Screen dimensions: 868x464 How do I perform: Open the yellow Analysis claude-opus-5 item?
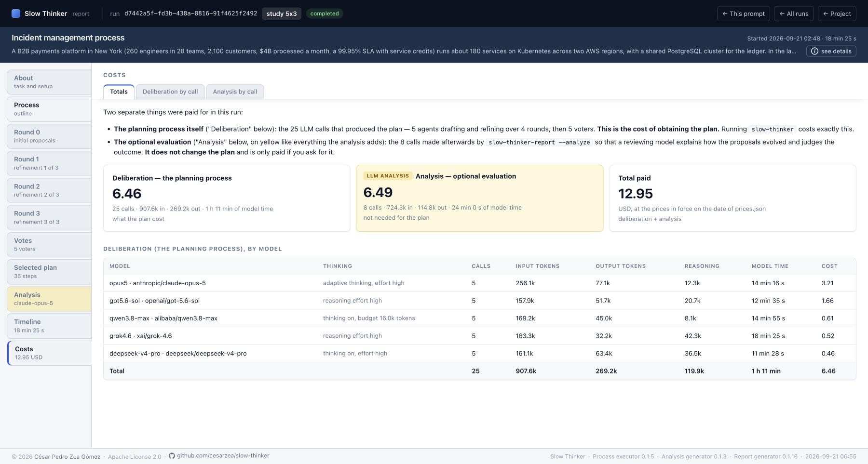(49, 299)
